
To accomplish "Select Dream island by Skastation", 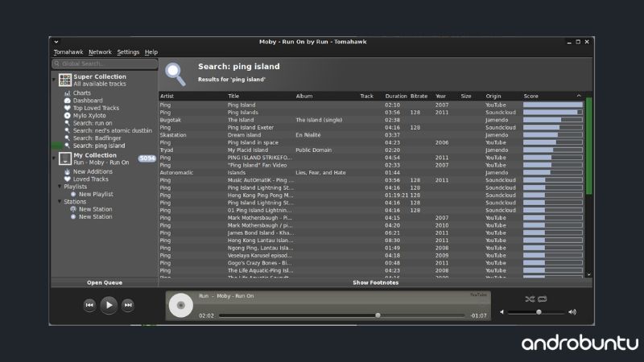I will click(371, 135).
